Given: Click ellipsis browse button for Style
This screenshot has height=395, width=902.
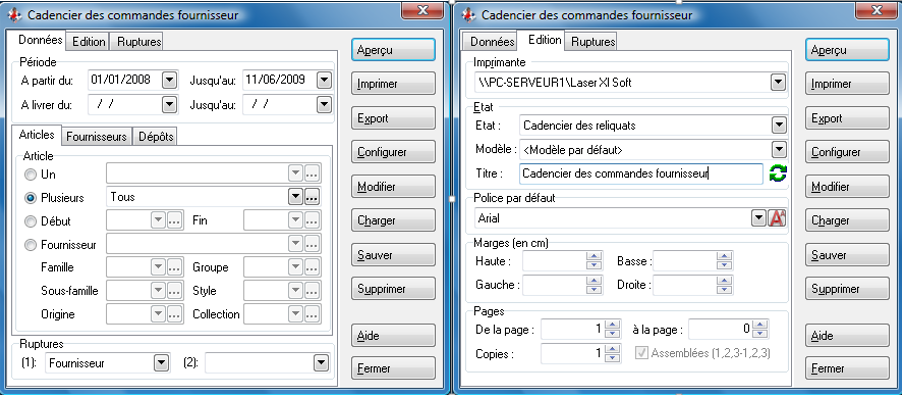Looking at the screenshot, I should (312, 291).
